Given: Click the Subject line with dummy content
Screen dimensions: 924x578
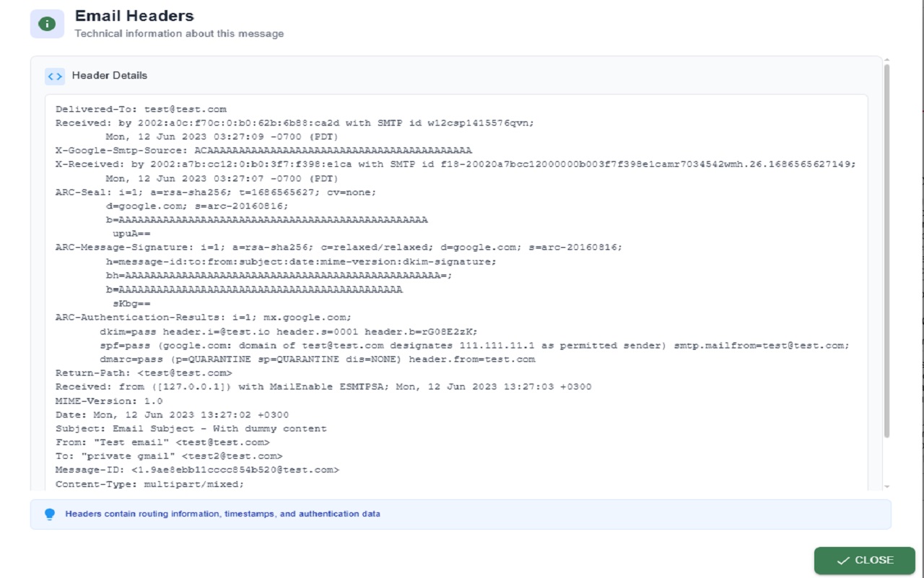Looking at the screenshot, I should 191,428.
